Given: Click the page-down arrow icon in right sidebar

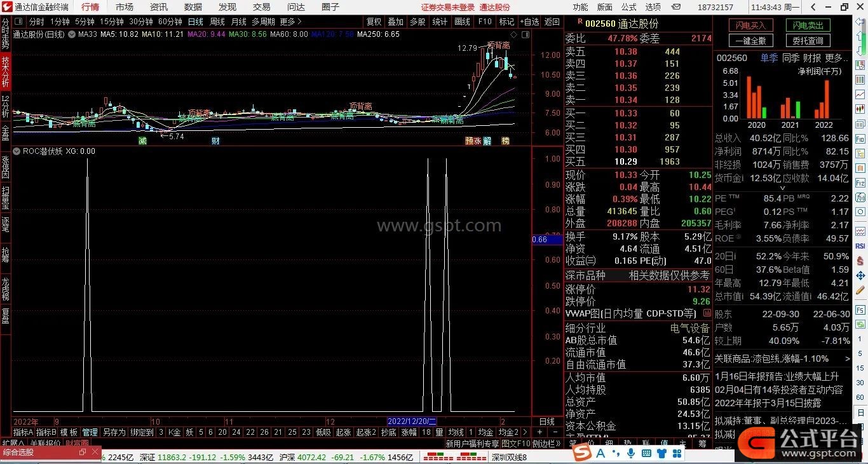Looking at the screenshot, I should 860,50.
